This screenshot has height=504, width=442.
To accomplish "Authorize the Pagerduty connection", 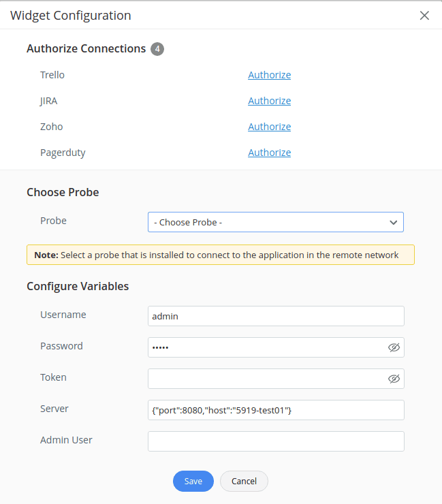I will tap(269, 153).
